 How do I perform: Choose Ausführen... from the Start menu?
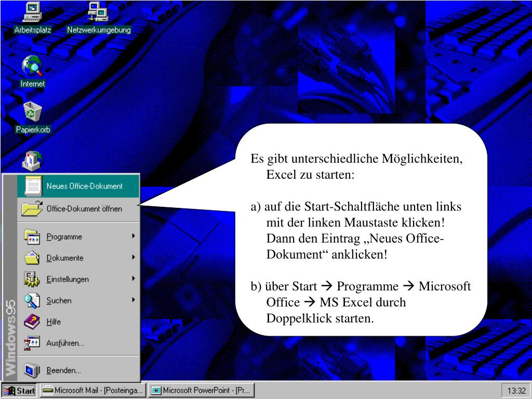click(x=78, y=343)
